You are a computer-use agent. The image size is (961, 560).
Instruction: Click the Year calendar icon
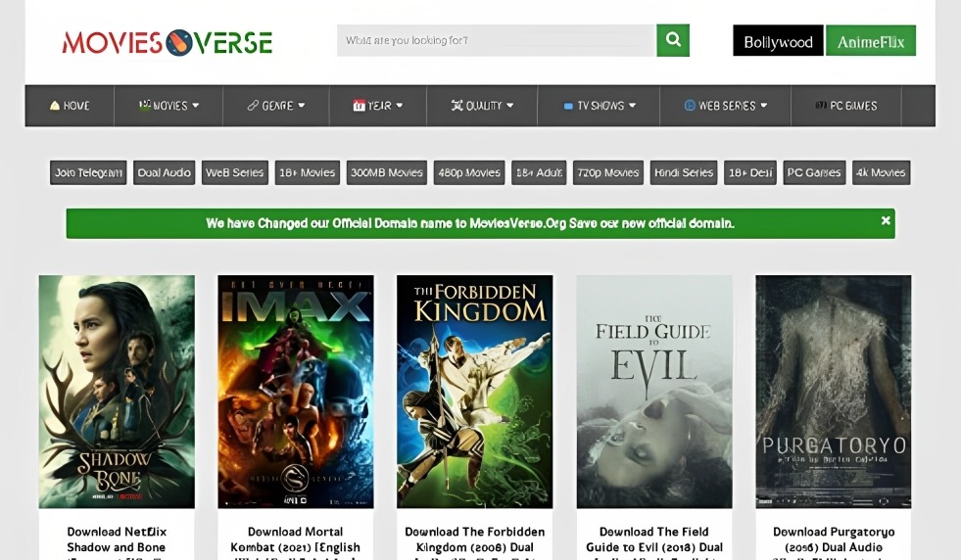360,106
